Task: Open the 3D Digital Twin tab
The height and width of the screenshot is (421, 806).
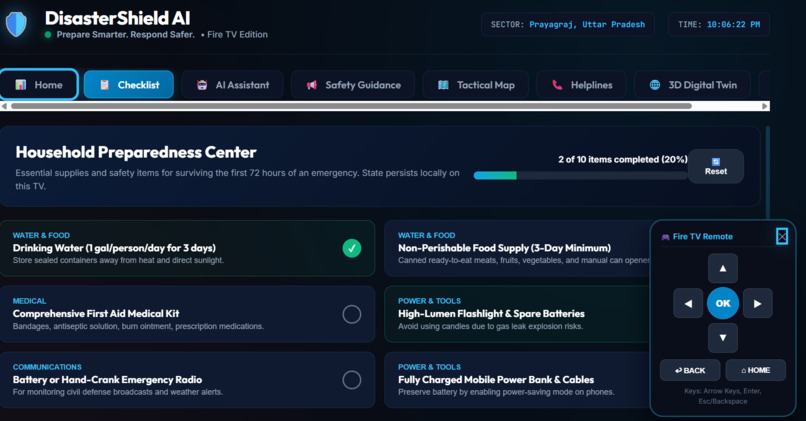Action: point(692,85)
